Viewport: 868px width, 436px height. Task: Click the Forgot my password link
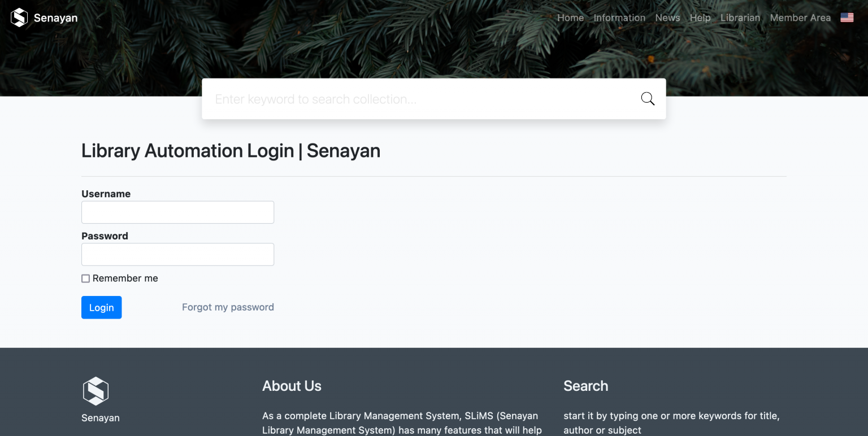click(x=228, y=307)
